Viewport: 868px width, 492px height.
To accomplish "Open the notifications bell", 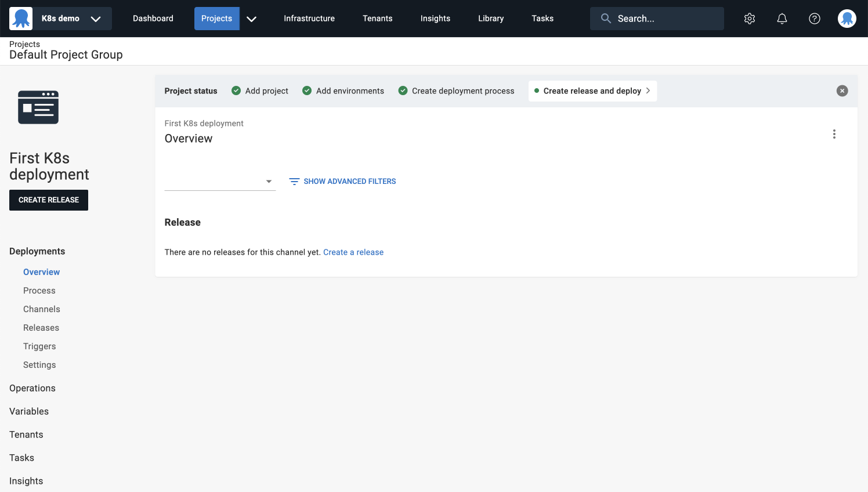I will (782, 18).
